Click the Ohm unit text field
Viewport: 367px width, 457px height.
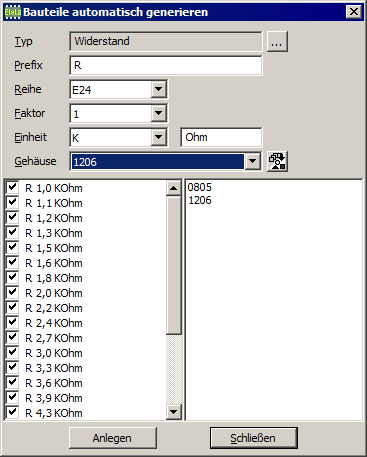[221, 137]
